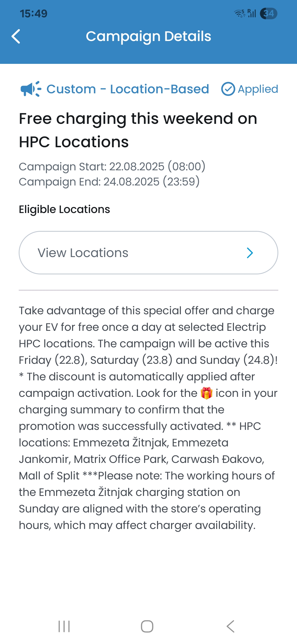
Task: Tap the Wi-Fi status icon
Action: 239,13
